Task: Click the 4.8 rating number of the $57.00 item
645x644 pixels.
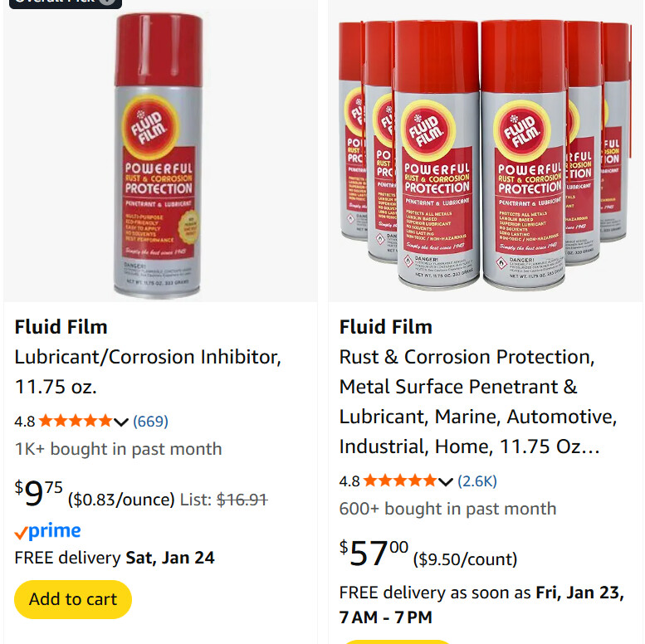Action: click(349, 481)
